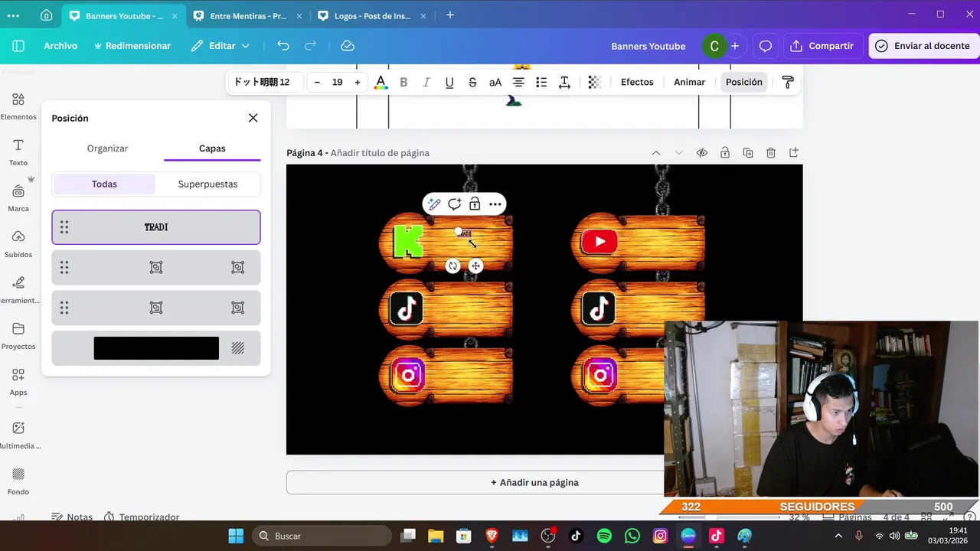
Task: Duplicate page 4
Action: tap(748, 153)
